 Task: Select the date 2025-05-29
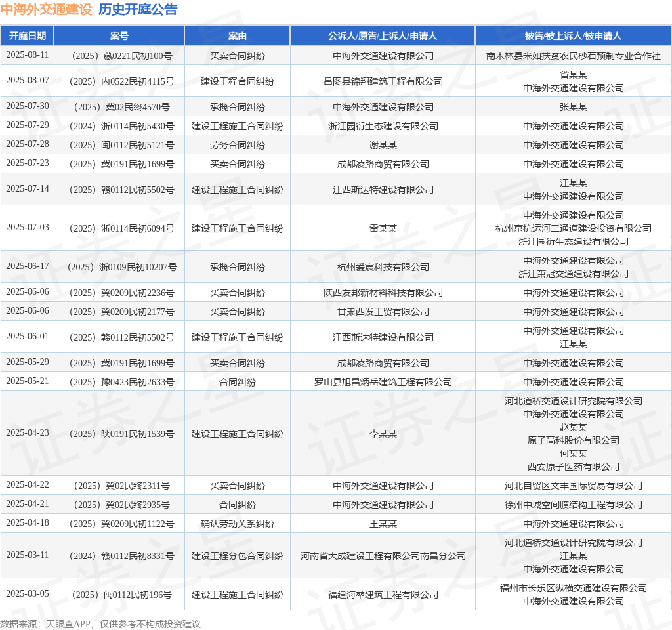[x=28, y=362]
